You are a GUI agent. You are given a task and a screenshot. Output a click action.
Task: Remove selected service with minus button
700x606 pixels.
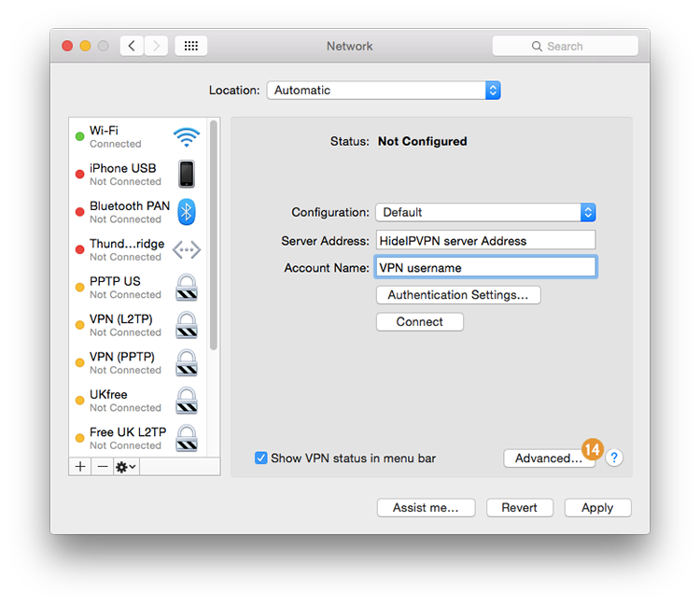(103, 467)
